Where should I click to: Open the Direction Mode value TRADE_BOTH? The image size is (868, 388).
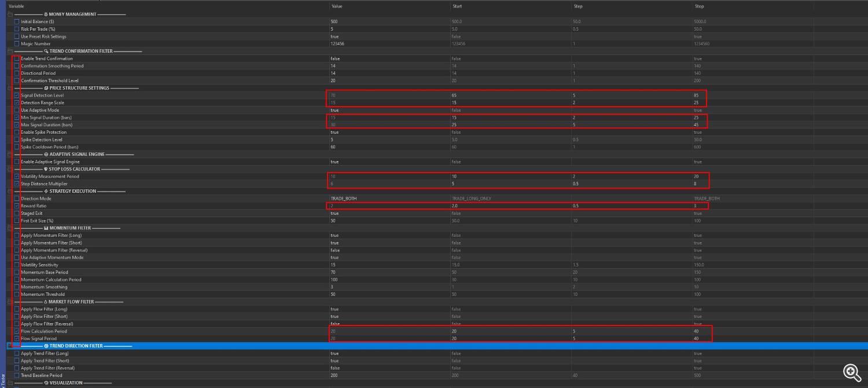[343, 199]
